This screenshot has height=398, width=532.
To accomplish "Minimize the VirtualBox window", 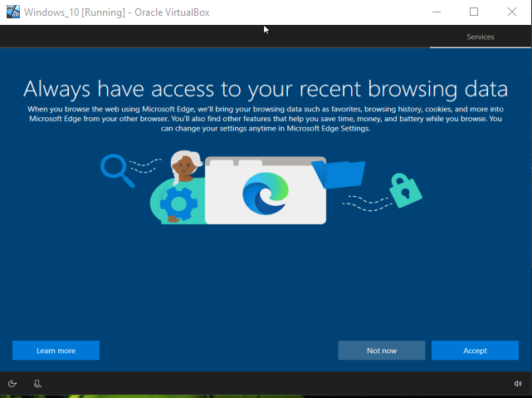I will coord(437,12).
